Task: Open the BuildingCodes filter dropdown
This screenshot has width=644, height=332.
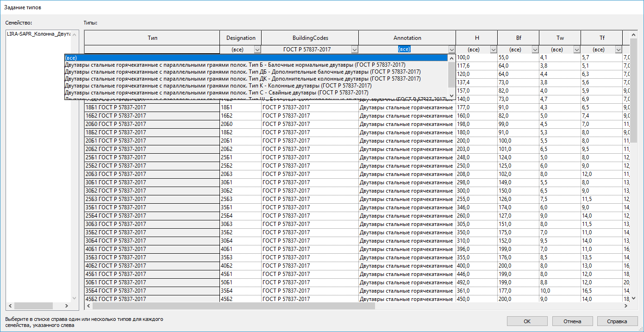Action: pos(355,49)
